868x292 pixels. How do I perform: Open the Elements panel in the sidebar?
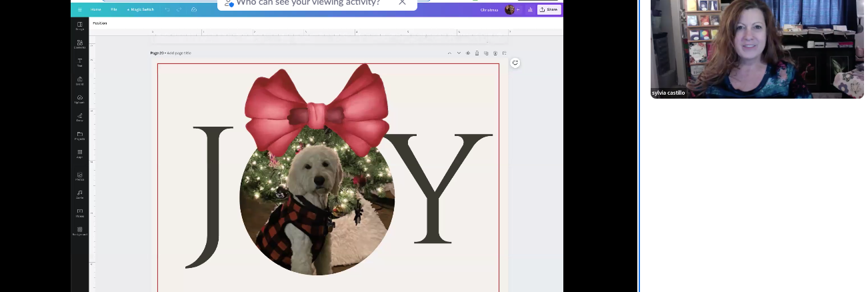tap(80, 44)
